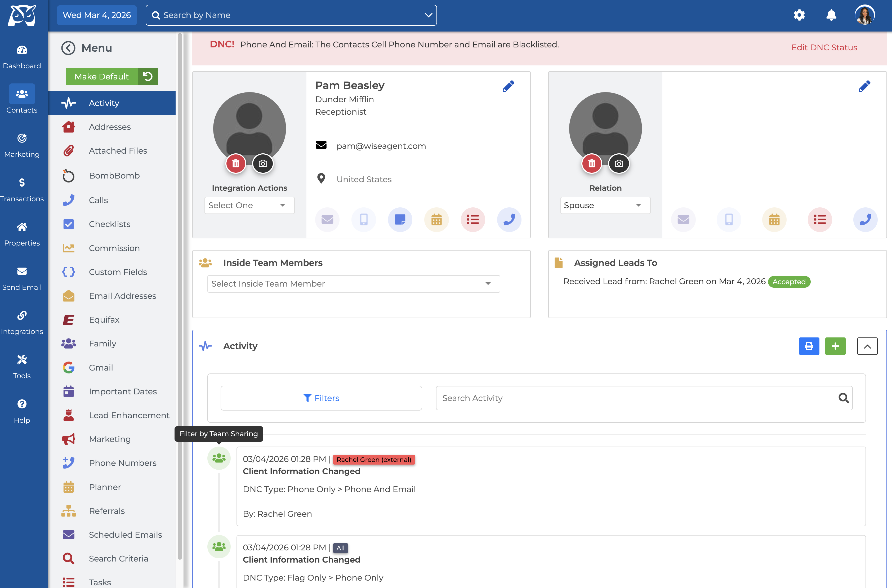Open the notifications bell
Image resolution: width=892 pixels, height=588 pixels.
coord(831,15)
